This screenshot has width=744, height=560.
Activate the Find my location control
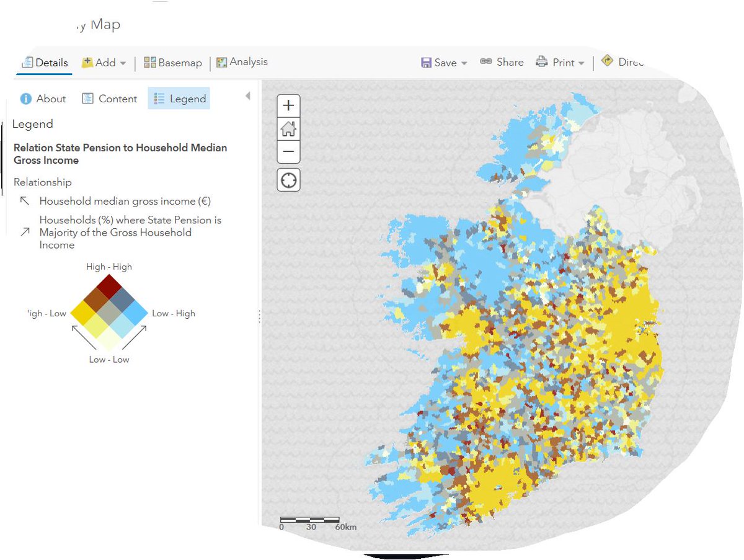[x=288, y=180]
